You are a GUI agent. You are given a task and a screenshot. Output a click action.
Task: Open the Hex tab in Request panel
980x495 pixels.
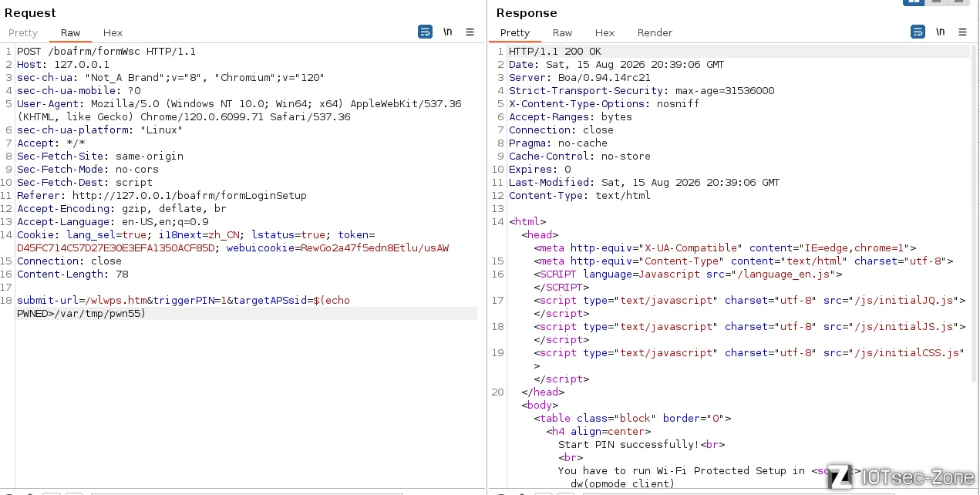113,32
